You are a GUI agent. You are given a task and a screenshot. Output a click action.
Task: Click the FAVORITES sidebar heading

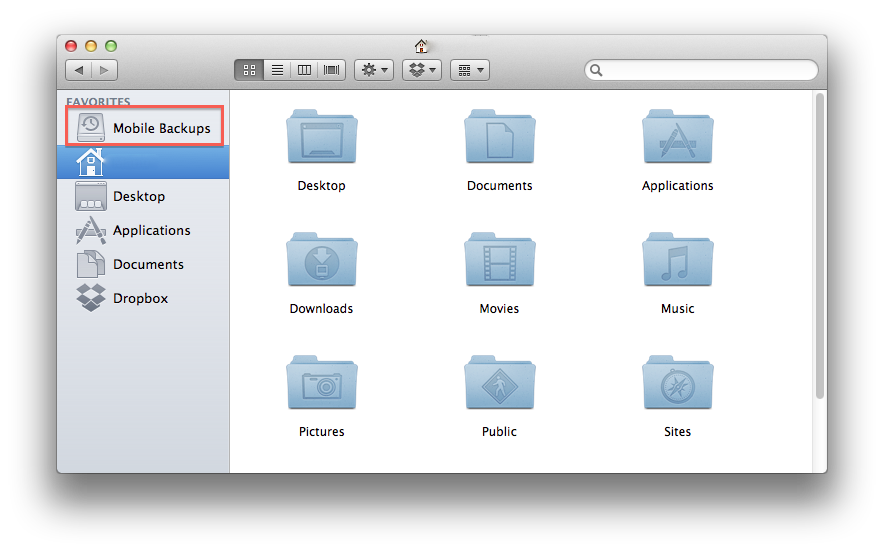(x=98, y=101)
